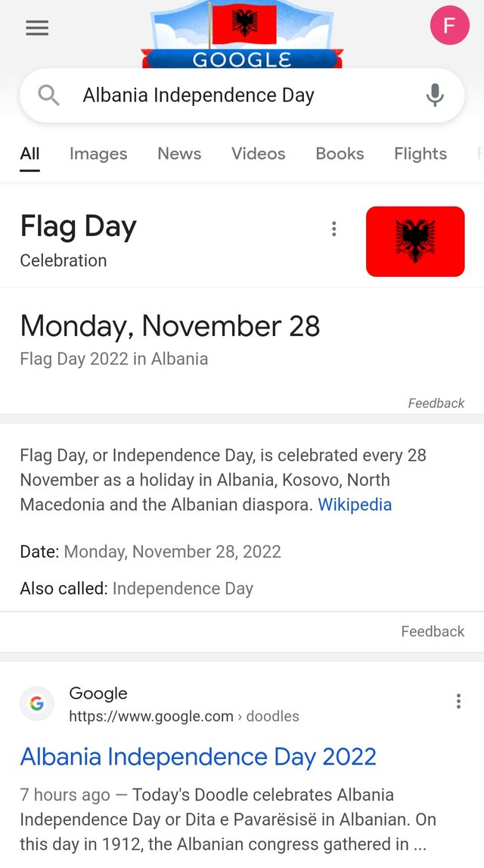Image resolution: width=484 pixels, height=868 pixels.
Task: Switch to the Videos tab
Action: [259, 154]
